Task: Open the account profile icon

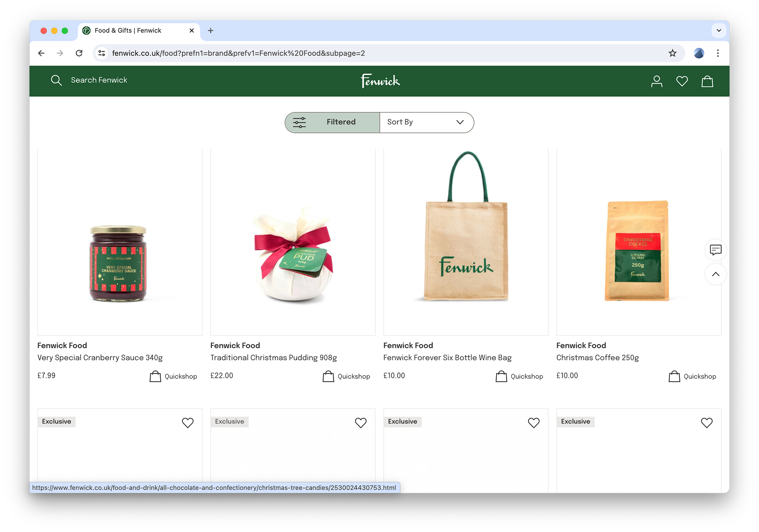Action: click(657, 81)
